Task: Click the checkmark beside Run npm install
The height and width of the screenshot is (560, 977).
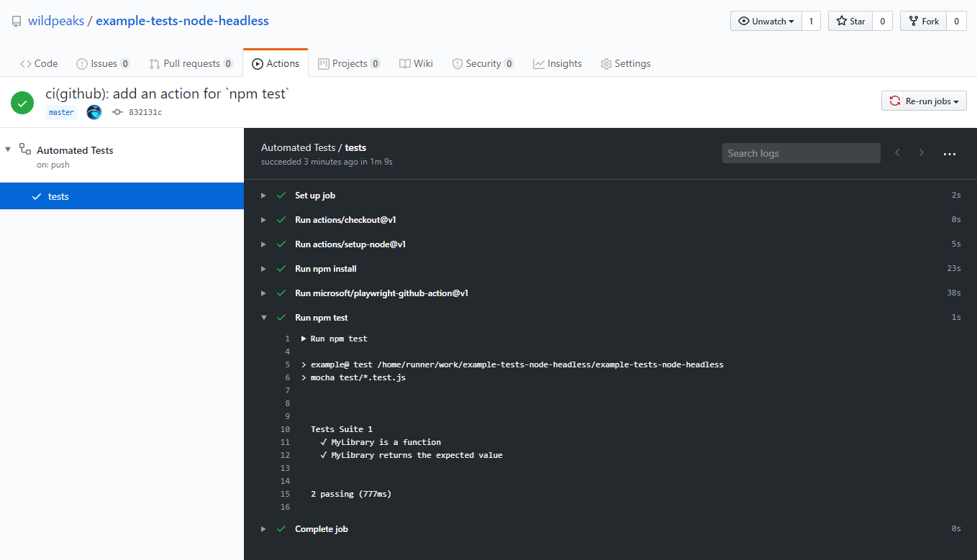Action: point(281,269)
